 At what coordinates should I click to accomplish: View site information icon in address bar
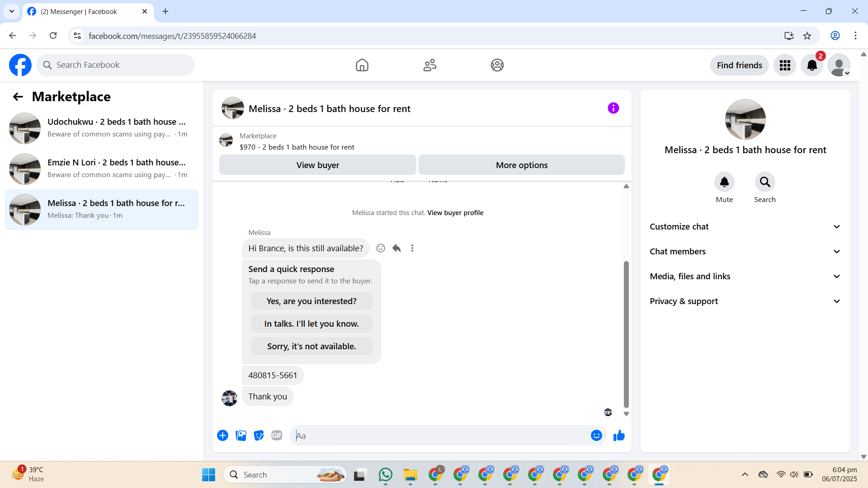77,36
